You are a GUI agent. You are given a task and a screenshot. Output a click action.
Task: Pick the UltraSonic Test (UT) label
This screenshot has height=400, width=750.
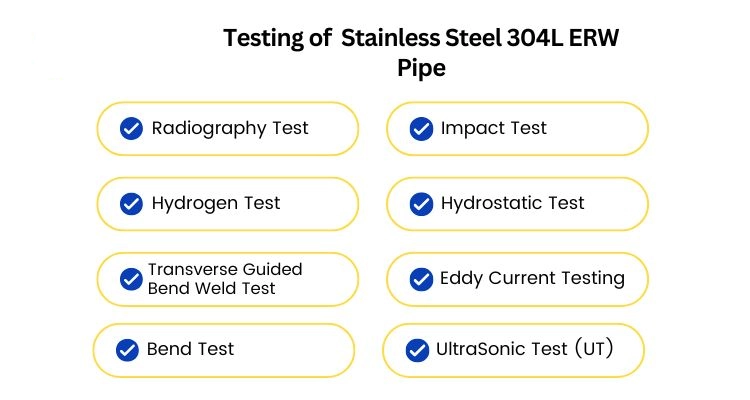(x=524, y=349)
